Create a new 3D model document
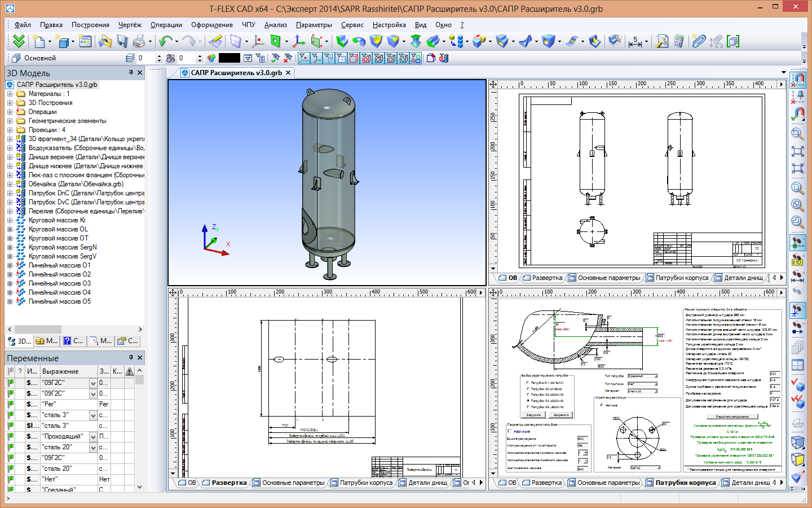The height and width of the screenshot is (508, 812). click(x=64, y=41)
